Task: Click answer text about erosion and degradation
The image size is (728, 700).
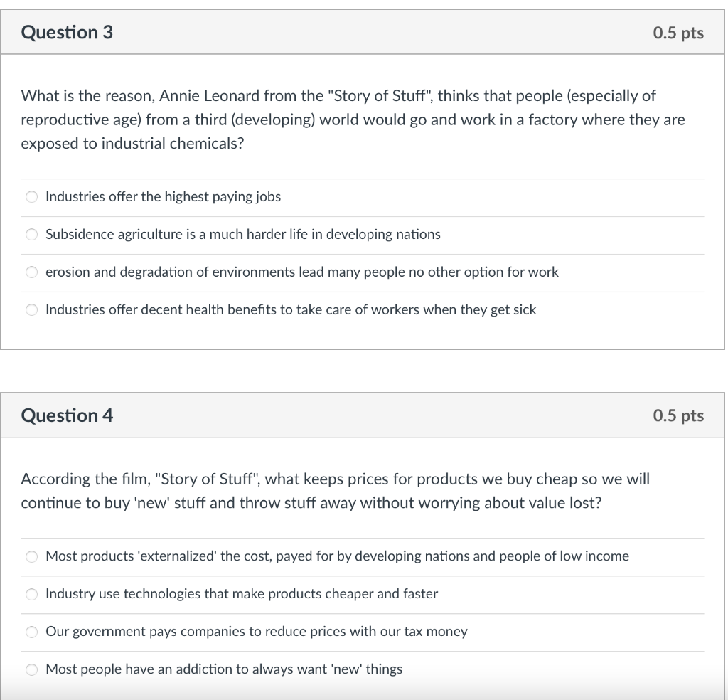Action: (301, 272)
